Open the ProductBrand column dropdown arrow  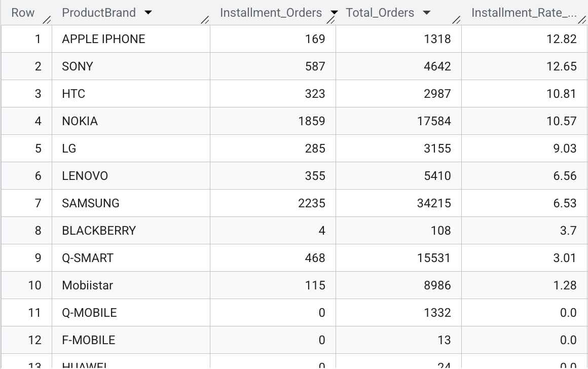click(148, 13)
